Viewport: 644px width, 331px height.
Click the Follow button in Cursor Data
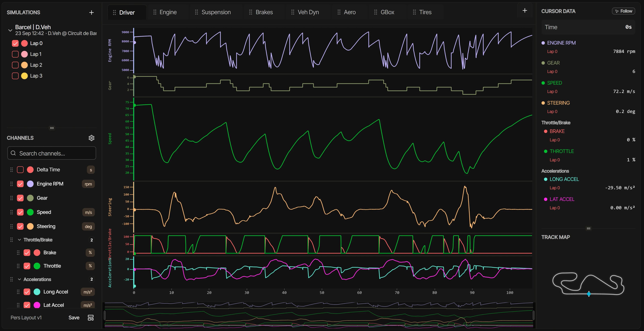pos(624,11)
